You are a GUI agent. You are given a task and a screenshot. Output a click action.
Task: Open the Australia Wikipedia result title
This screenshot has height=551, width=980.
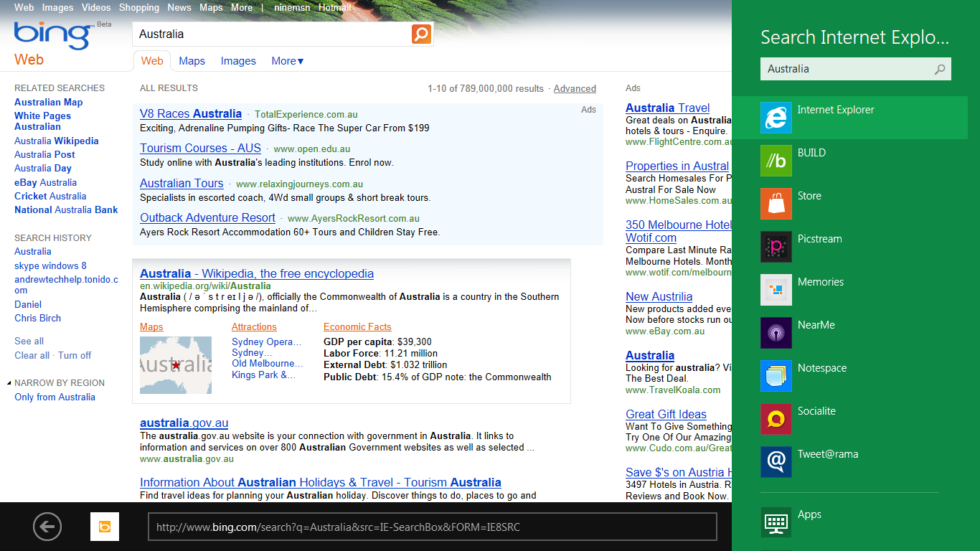point(257,273)
